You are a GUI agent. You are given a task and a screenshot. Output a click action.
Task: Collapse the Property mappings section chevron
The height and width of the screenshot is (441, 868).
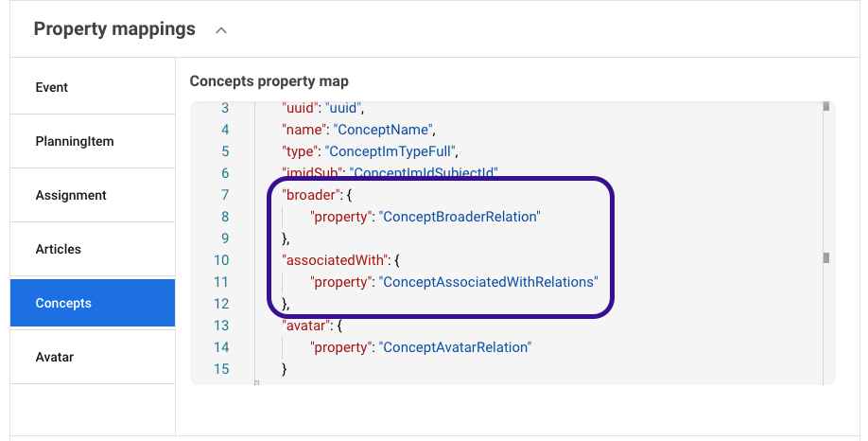coord(221,30)
